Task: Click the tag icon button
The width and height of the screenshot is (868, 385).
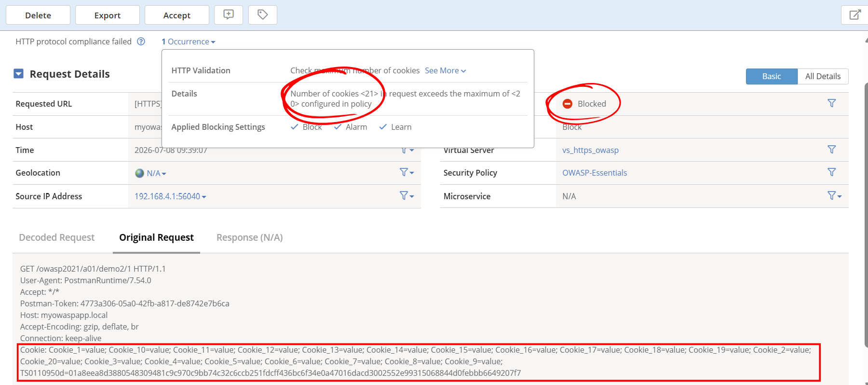Action: point(262,15)
